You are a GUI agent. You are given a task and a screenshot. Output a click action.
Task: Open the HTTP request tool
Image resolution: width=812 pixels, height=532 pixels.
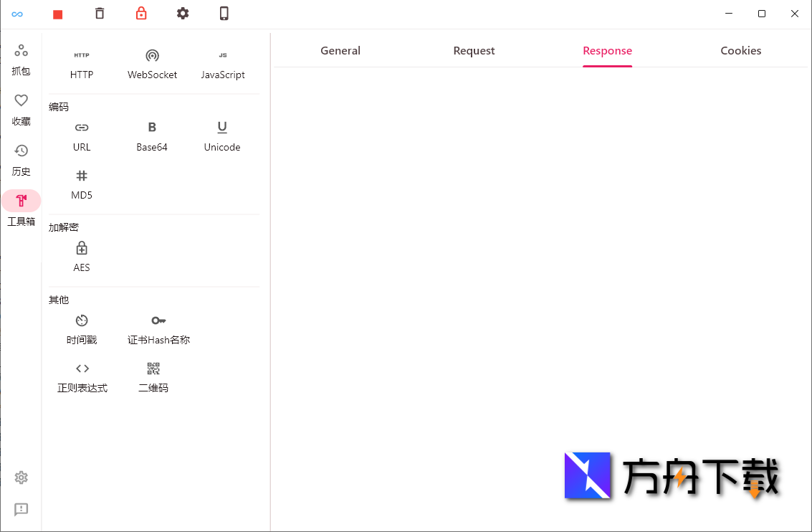click(82, 63)
